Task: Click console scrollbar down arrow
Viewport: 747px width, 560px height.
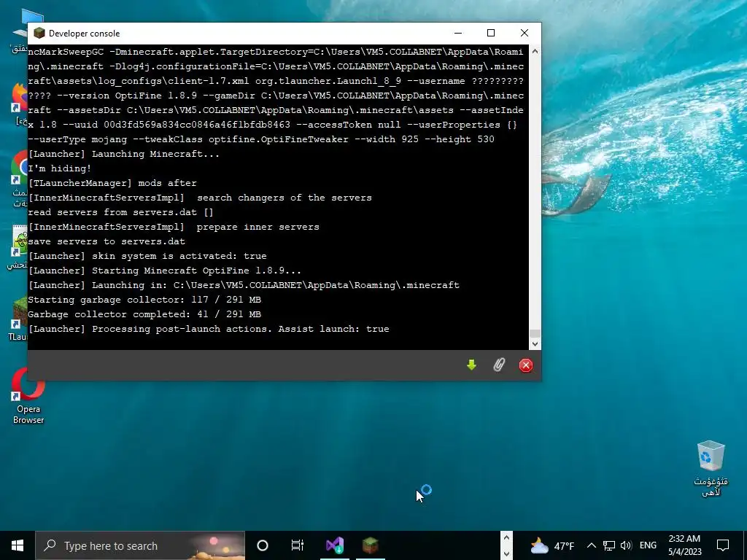Action: 535,344
